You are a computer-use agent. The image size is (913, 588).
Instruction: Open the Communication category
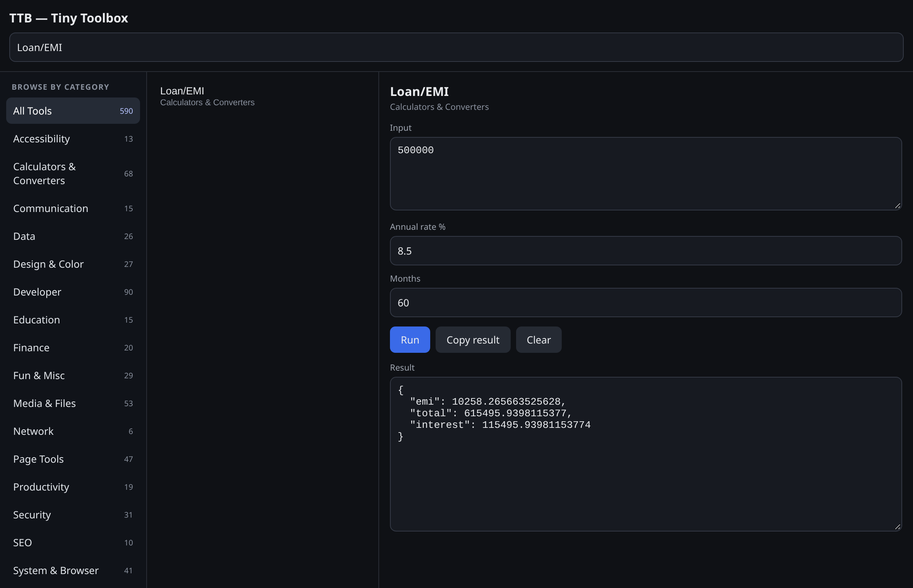[73, 208]
